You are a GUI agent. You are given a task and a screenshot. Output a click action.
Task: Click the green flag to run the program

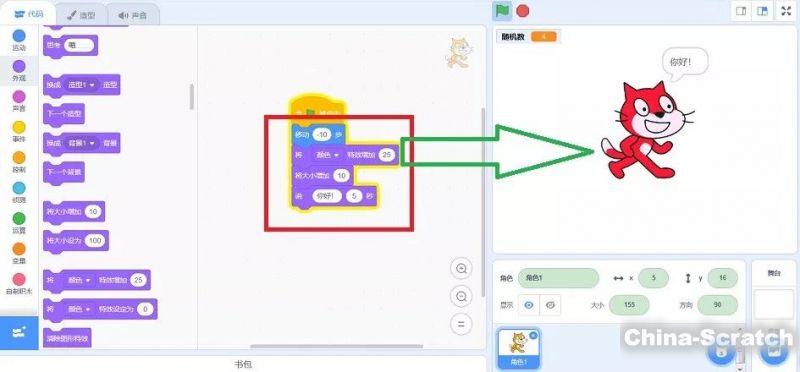click(502, 11)
